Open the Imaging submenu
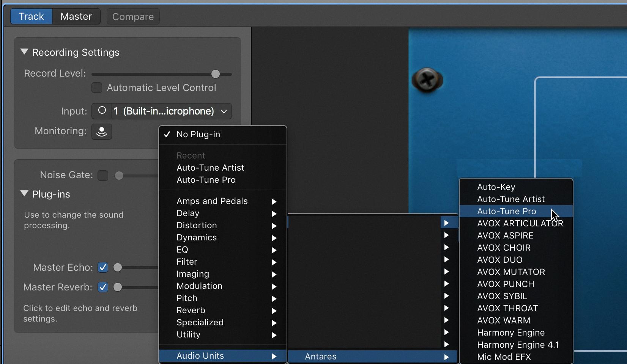Image resolution: width=627 pixels, height=364 pixels. coord(223,274)
